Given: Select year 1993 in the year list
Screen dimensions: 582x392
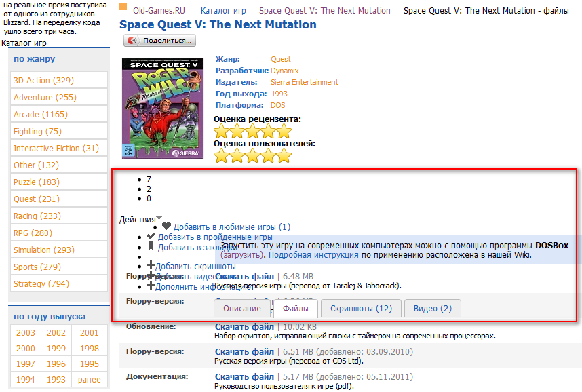Looking at the screenshot, I should click(57, 380).
